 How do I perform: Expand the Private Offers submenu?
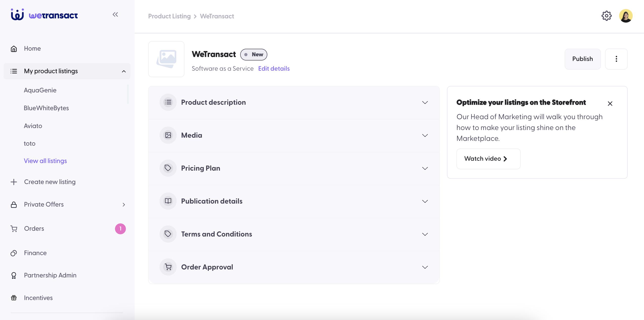(x=124, y=204)
